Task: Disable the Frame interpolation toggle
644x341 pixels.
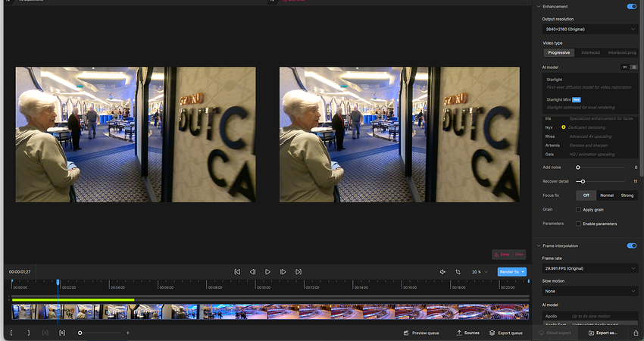Action: [x=631, y=246]
